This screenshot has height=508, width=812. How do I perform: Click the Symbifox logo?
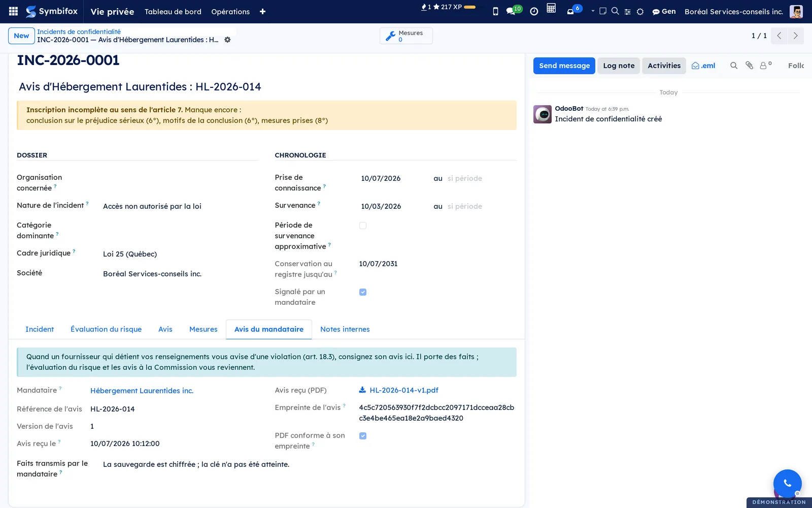coord(52,11)
